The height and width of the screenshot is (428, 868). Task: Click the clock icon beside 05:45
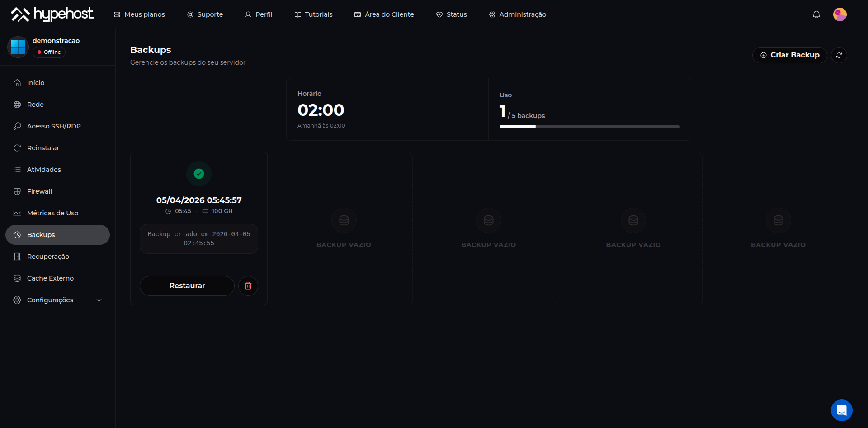(x=168, y=211)
